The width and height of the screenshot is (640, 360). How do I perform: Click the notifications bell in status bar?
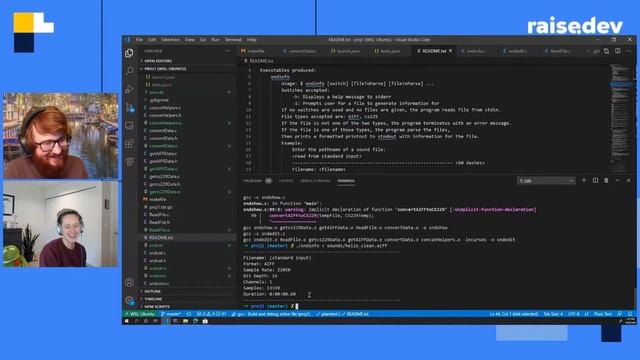(630, 314)
